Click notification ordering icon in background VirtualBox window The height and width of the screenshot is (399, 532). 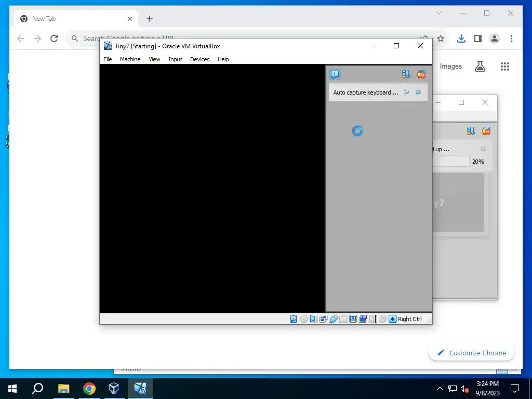(471, 131)
